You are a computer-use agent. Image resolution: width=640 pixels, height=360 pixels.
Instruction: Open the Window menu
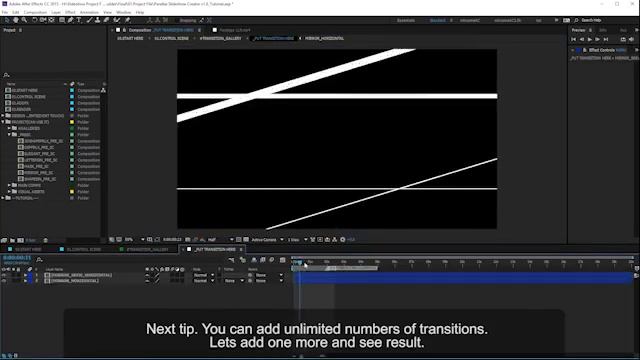pos(123,13)
